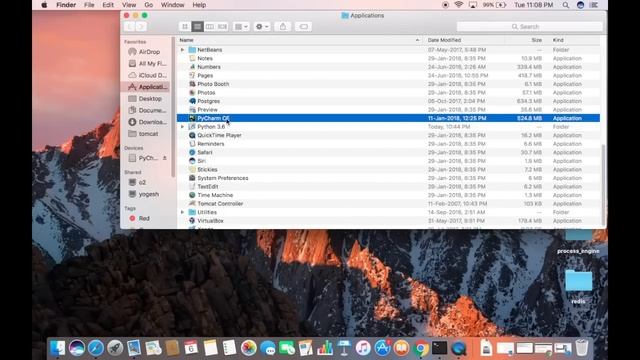Go forward in Finder history

141,27
